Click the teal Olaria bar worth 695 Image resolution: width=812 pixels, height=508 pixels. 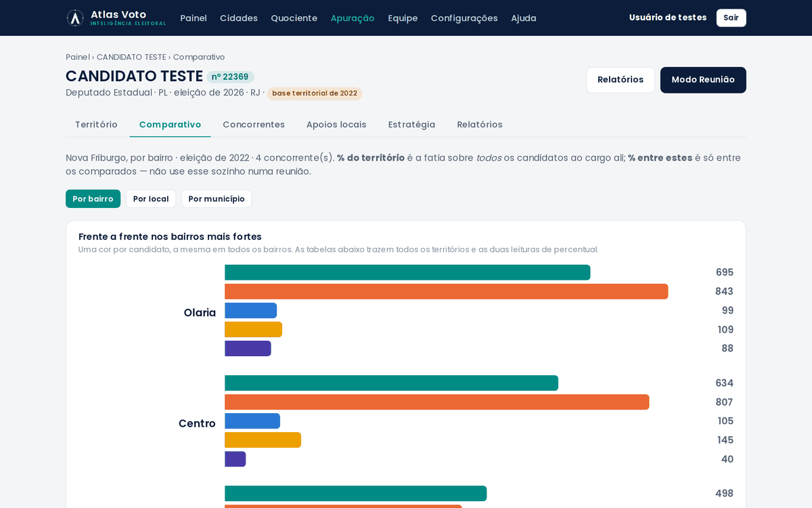[407, 272]
